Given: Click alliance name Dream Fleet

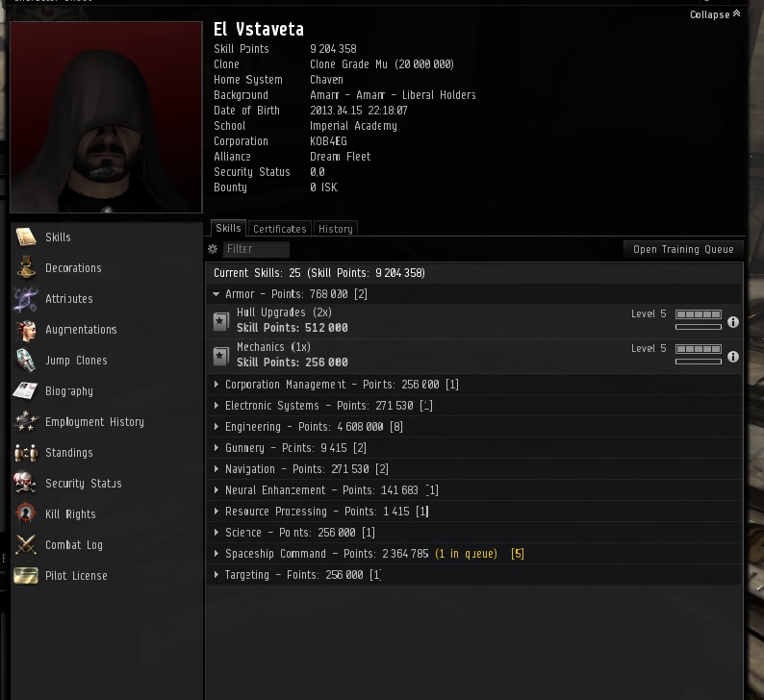Looking at the screenshot, I should (340, 157).
